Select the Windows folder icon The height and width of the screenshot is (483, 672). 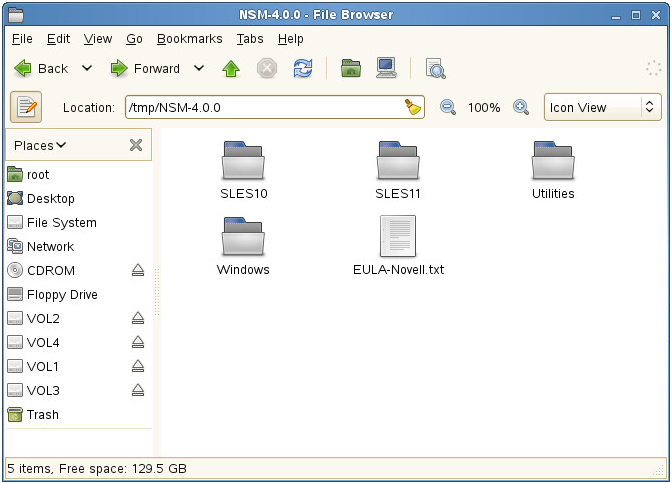pyautogui.click(x=243, y=237)
